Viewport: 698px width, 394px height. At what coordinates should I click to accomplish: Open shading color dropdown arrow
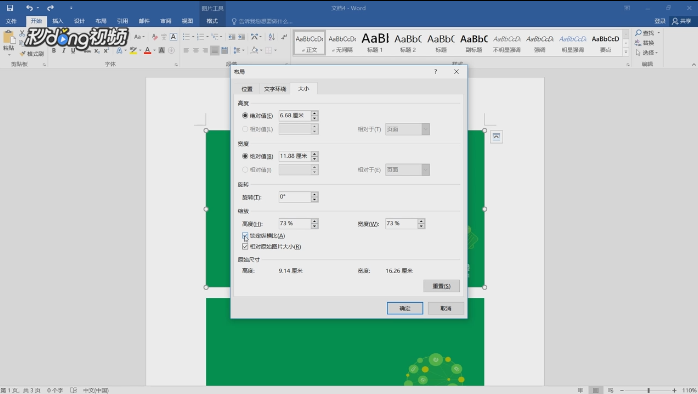(x=261, y=51)
